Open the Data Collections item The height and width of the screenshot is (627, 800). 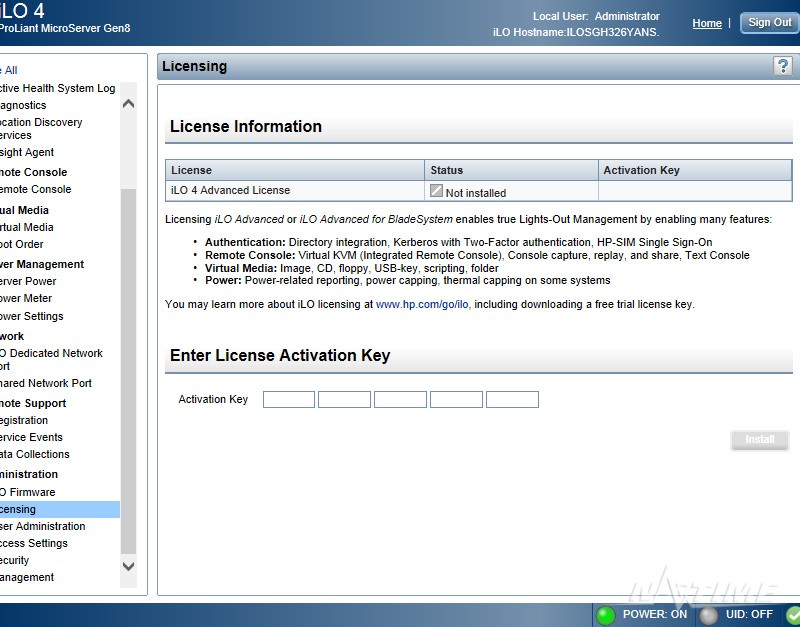[x=35, y=454]
